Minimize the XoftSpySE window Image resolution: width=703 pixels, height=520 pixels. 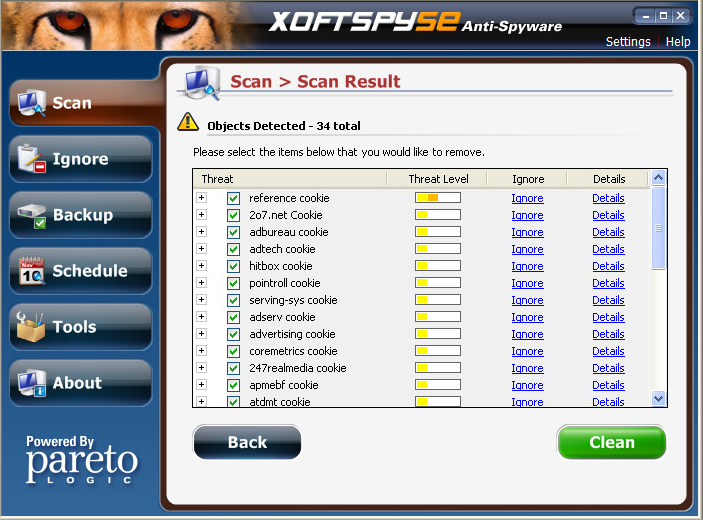coord(646,17)
